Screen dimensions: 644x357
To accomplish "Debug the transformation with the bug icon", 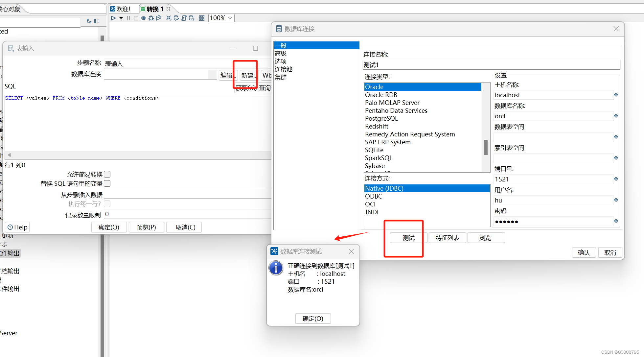I will point(151,18).
